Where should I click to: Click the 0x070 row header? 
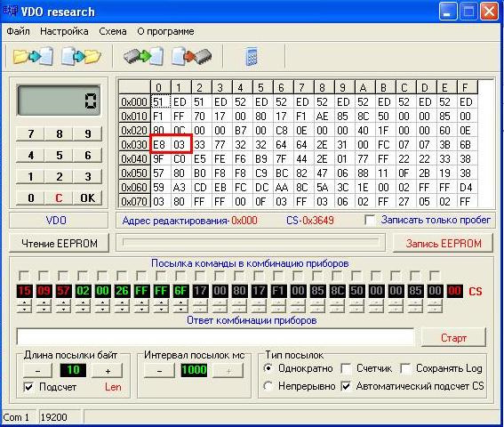[135, 201]
